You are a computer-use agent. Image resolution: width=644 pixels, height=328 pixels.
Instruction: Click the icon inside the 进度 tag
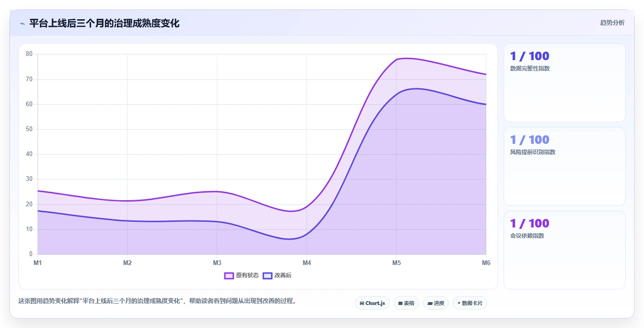click(430, 304)
